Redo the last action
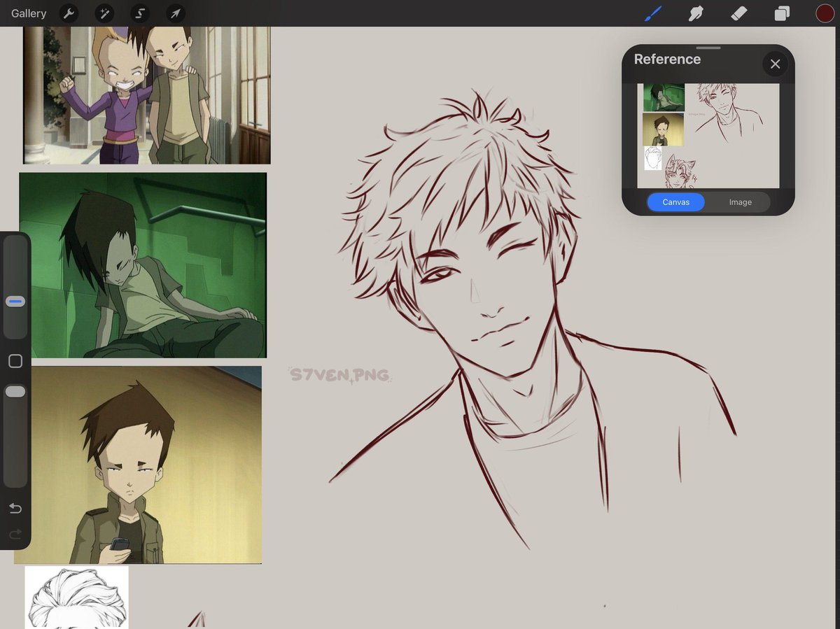The height and width of the screenshot is (629, 840). click(15, 535)
